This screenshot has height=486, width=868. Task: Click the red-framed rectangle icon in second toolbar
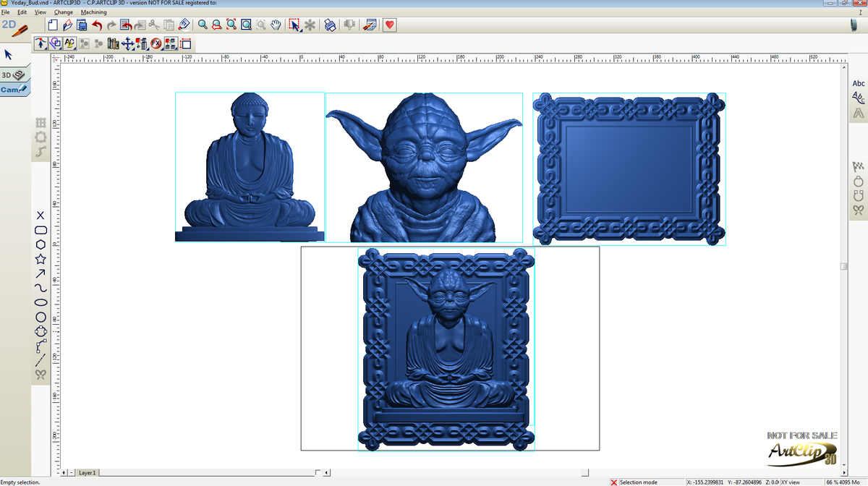(x=185, y=43)
